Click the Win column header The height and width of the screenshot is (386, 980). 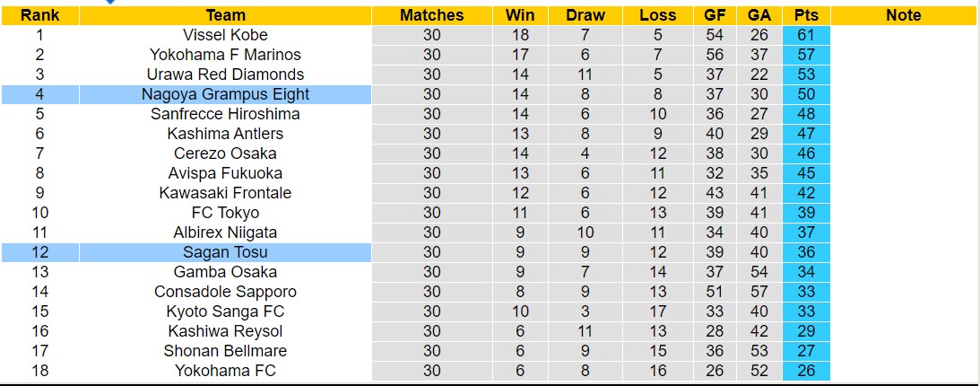click(x=520, y=15)
